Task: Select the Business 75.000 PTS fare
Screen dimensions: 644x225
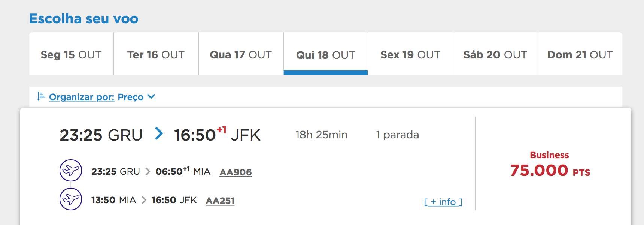Action: [x=550, y=164]
